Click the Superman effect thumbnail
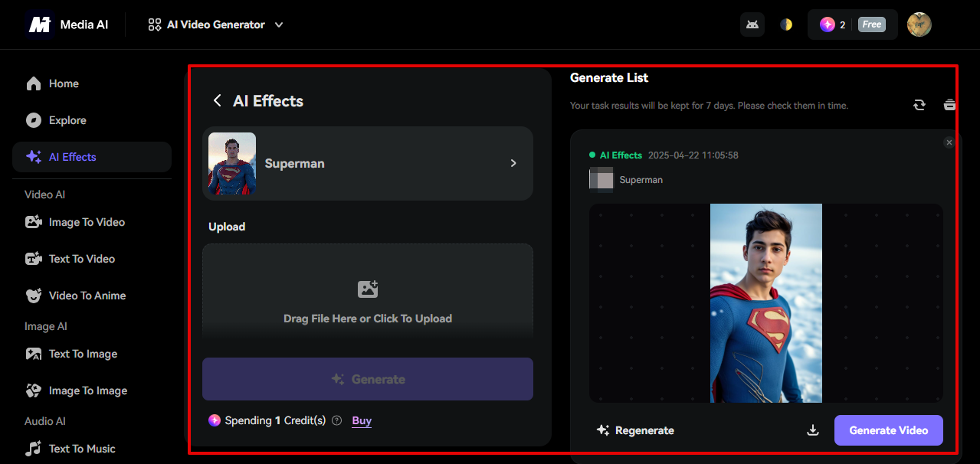Viewport: 980px width, 464px height. tap(232, 163)
